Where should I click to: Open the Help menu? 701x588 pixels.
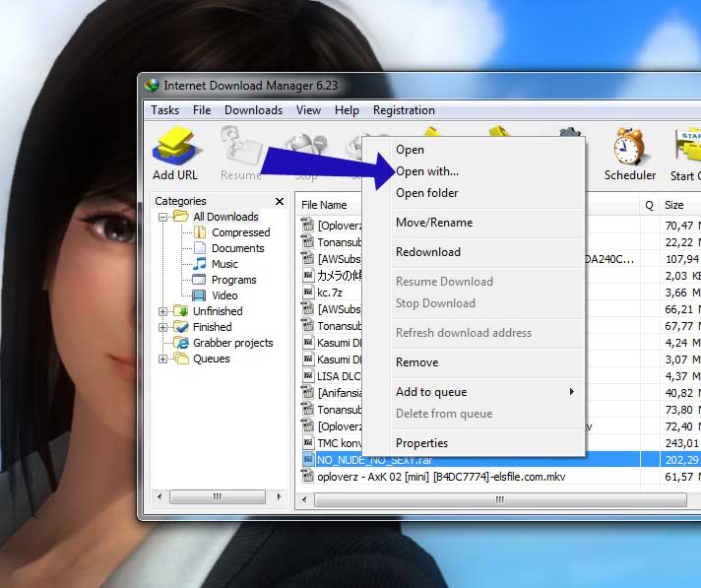[x=347, y=110]
